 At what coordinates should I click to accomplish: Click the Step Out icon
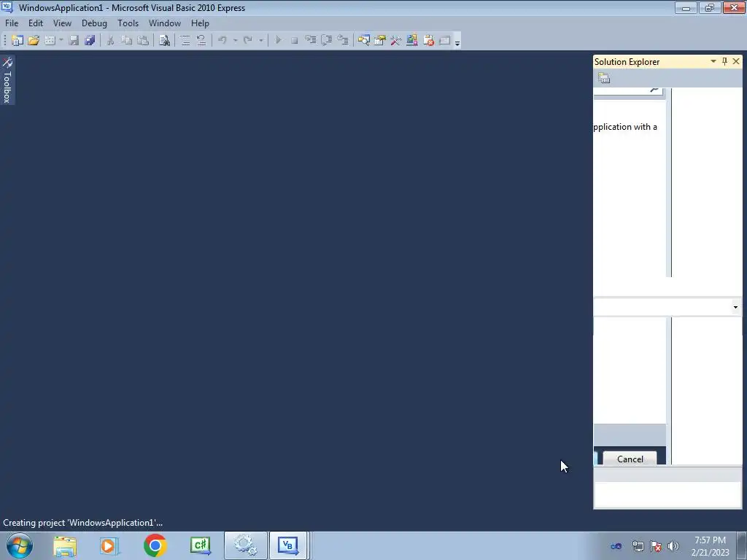tap(343, 41)
